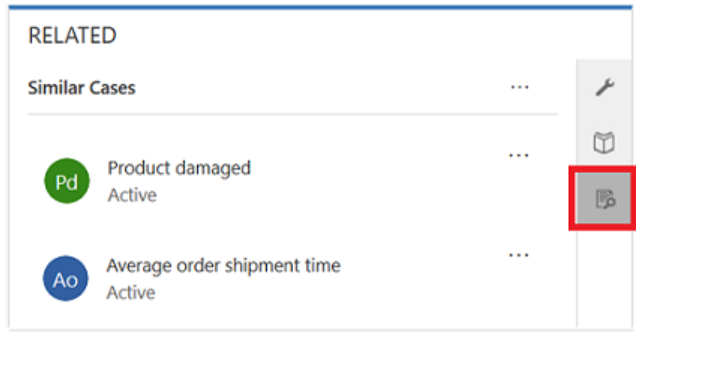Screen dimensions: 706x373
Task: Click the Similar Cases heading text
Action: tap(81, 88)
